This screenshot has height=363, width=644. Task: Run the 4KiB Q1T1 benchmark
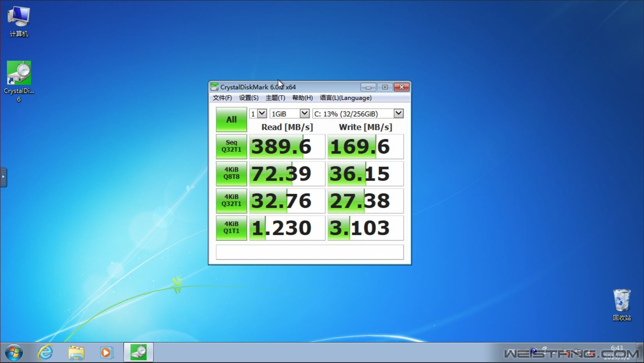point(231,228)
